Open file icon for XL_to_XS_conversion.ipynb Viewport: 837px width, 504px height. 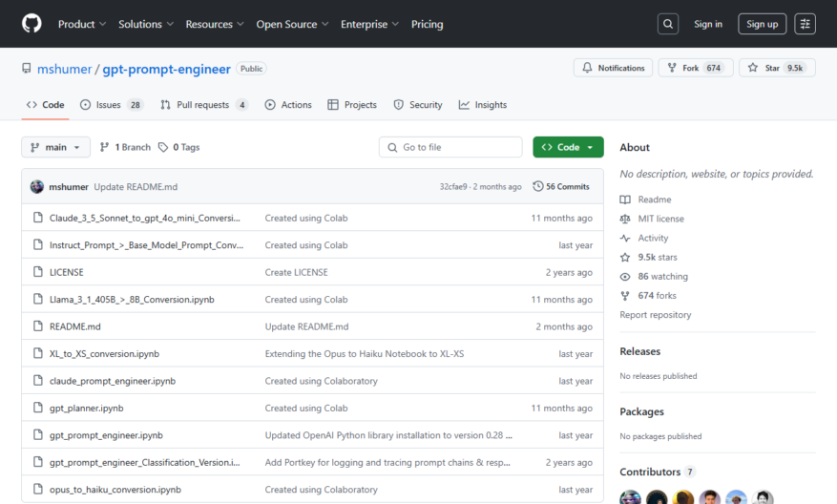point(38,353)
